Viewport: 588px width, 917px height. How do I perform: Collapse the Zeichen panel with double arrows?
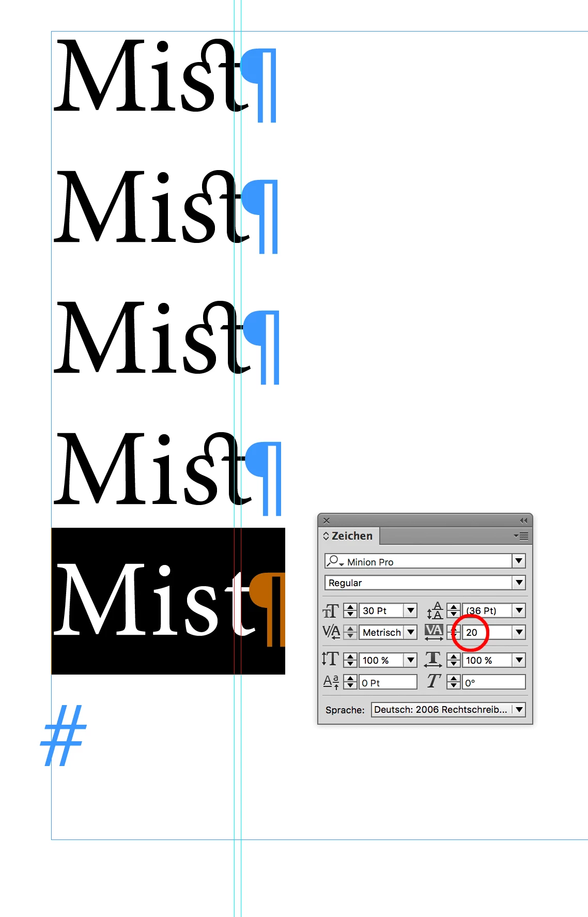point(523,521)
